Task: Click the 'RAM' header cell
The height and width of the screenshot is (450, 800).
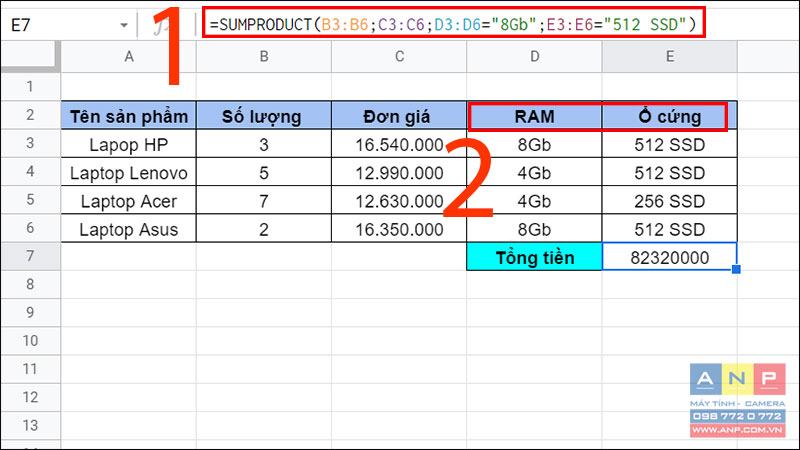Action: (534, 115)
